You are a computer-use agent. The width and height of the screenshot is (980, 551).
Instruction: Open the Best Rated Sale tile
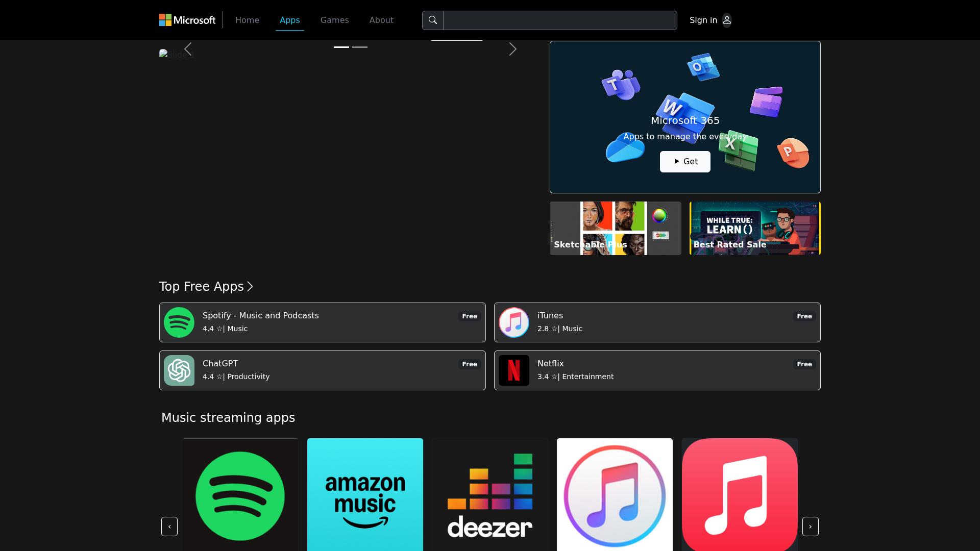coord(755,228)
